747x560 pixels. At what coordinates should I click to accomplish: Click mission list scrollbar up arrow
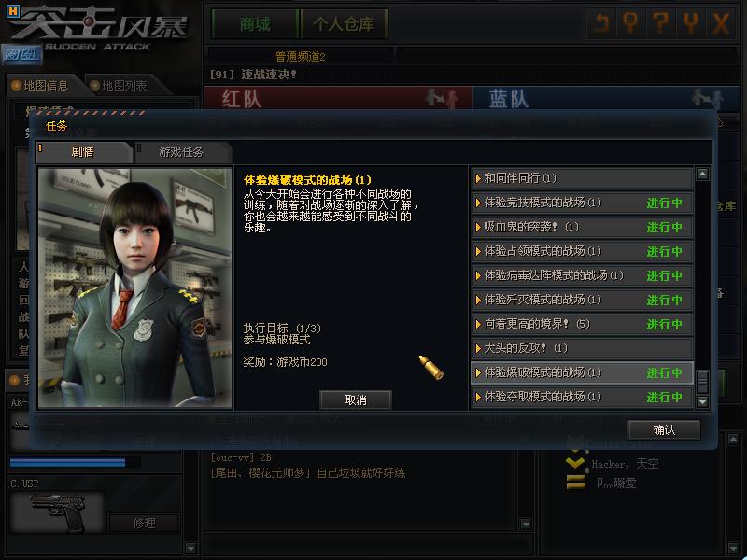[702, 175]
